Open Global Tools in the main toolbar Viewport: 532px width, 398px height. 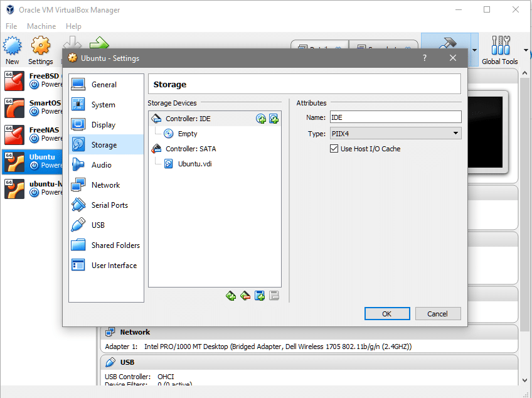[x=499, y=50]
